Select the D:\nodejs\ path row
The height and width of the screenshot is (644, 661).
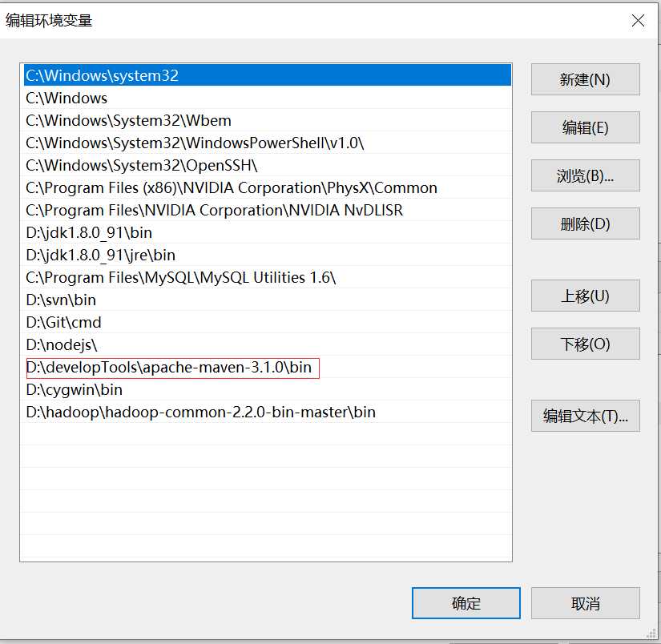(266, 344)
